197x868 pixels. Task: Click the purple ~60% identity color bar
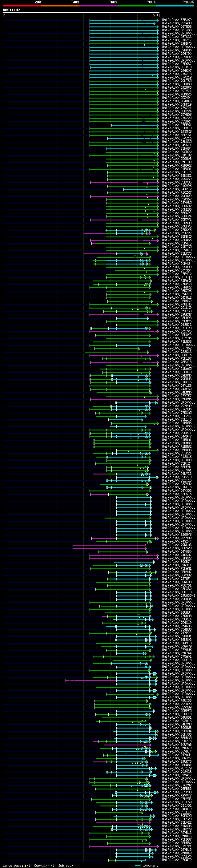pos(98,6)
